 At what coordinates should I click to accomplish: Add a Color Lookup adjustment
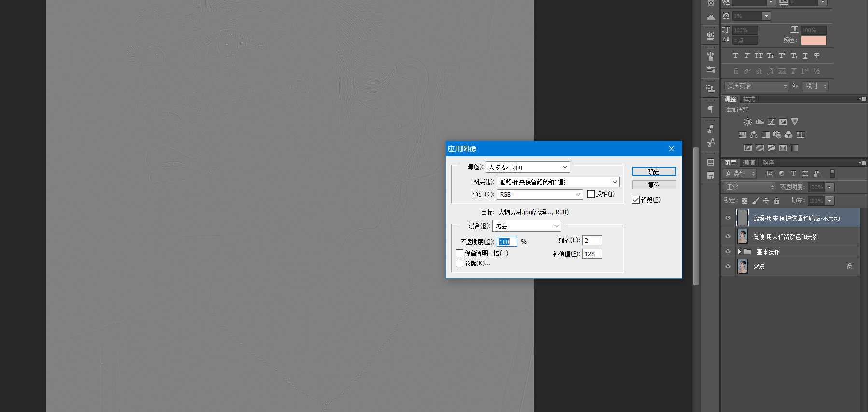coord(800,135)
